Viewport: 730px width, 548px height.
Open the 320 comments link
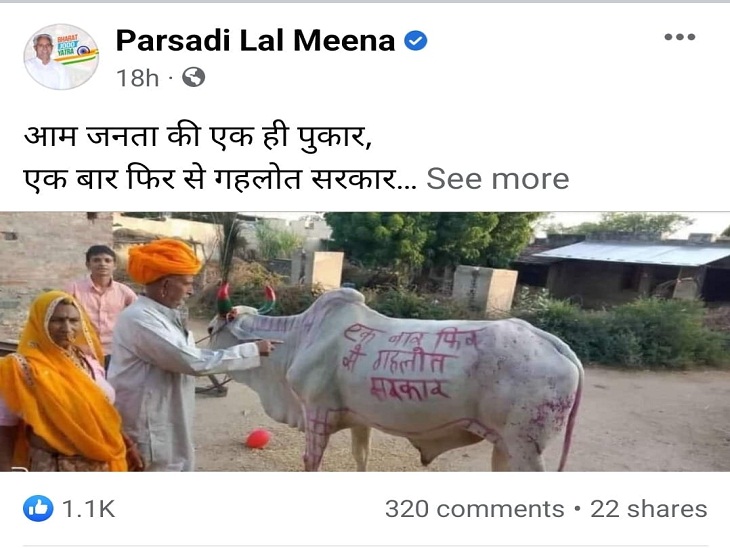pyautogui.click(x=474, y=509)
